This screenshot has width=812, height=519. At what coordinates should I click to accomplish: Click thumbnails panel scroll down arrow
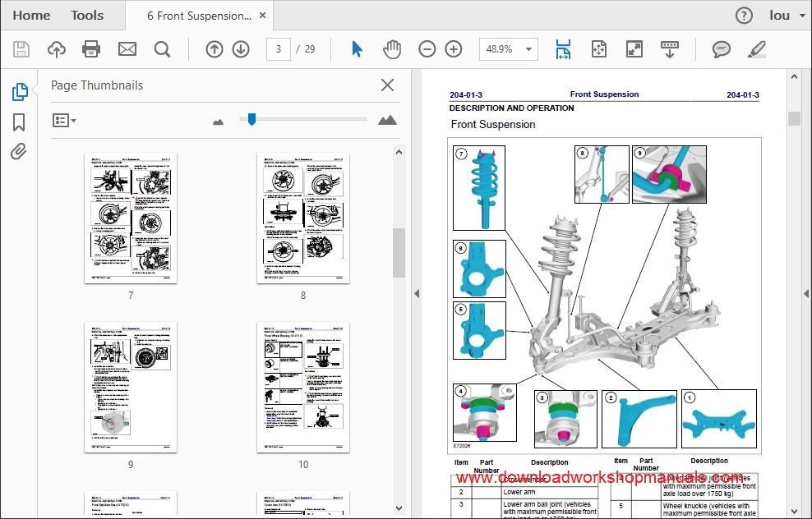click(399, 508)
